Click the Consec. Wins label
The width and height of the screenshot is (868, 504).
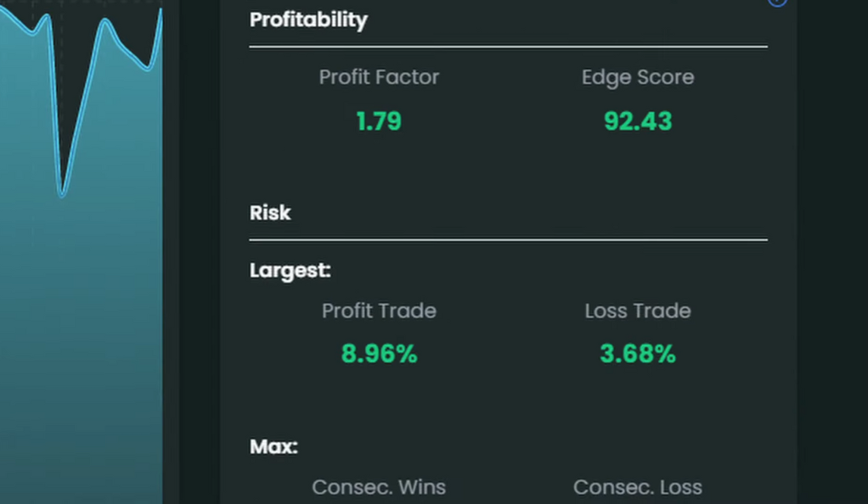[379, 487]
